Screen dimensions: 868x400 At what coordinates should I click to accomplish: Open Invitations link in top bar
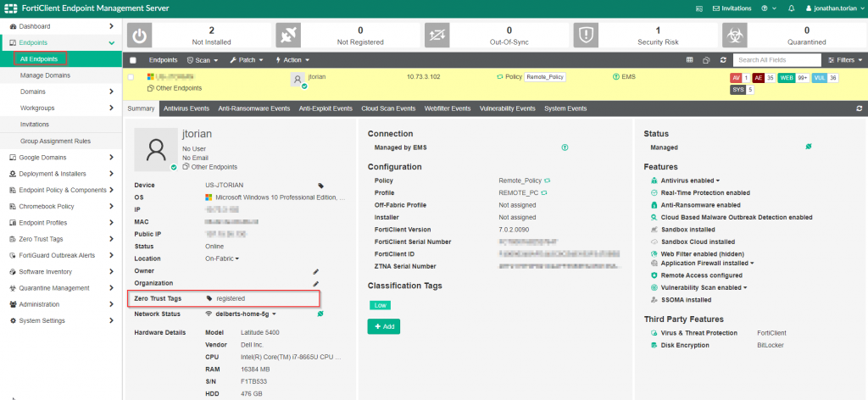point(733,8)
